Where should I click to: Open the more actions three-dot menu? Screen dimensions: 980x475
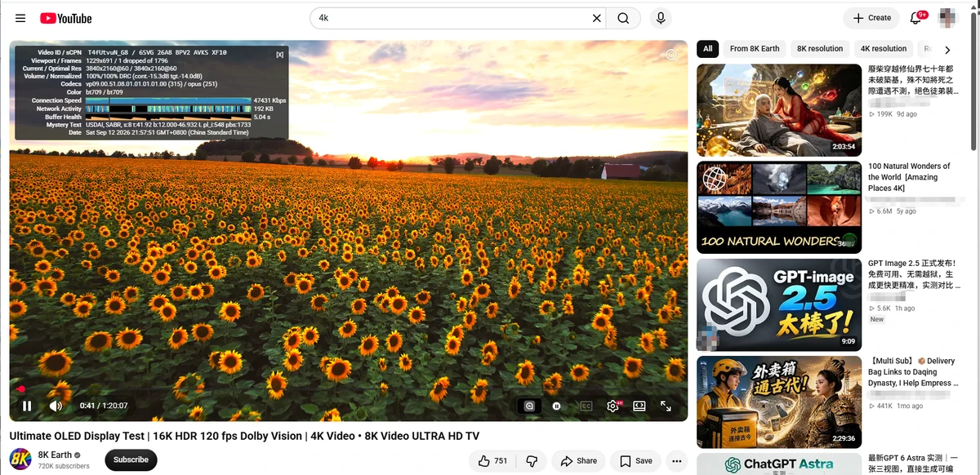(676, 461)
